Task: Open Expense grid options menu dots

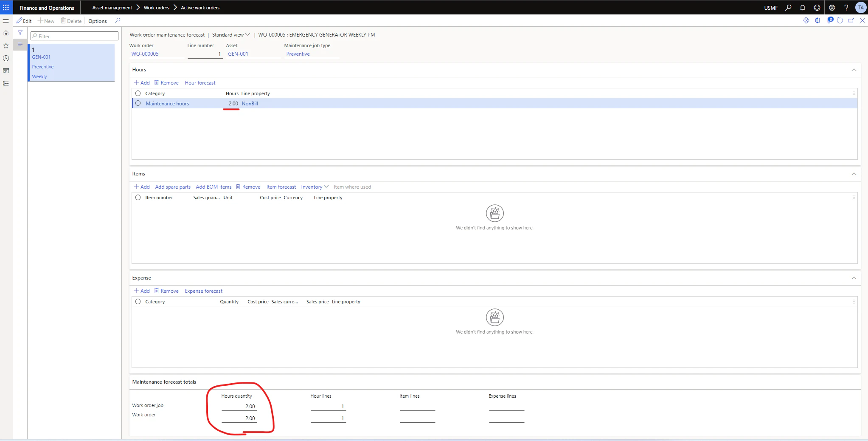Action: [x=854, y=302]
